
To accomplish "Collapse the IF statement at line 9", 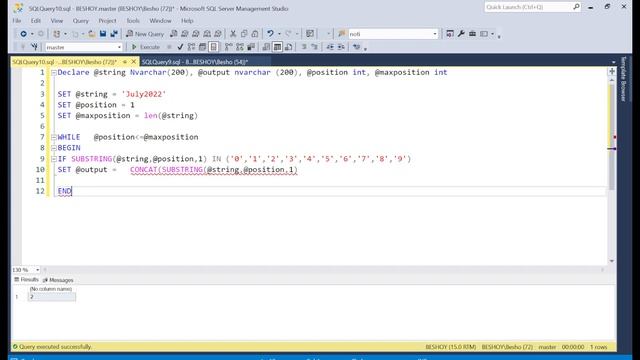I will (53, 159).
